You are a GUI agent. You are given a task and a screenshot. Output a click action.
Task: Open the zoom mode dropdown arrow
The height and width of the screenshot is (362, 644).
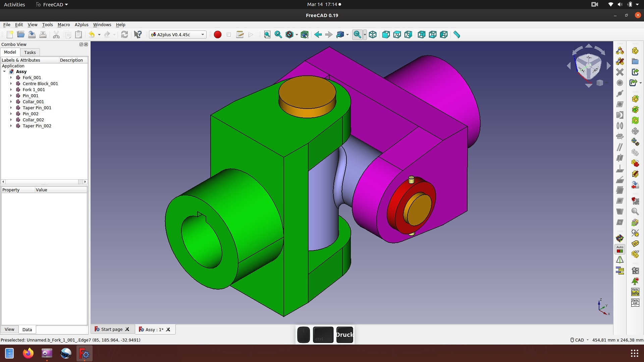coord(365,35)
